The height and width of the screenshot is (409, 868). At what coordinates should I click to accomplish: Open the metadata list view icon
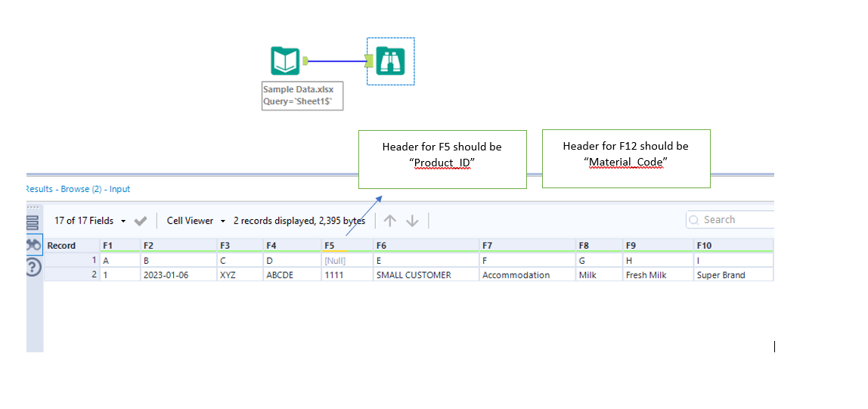click(33, 222)
